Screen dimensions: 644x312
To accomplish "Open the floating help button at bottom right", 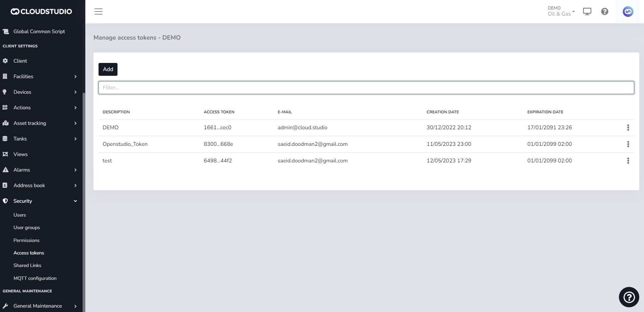I will pos(629,297).
